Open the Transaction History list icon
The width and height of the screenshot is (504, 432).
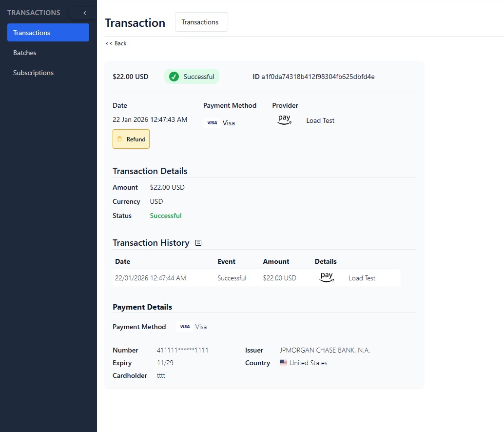pos(198,242)
